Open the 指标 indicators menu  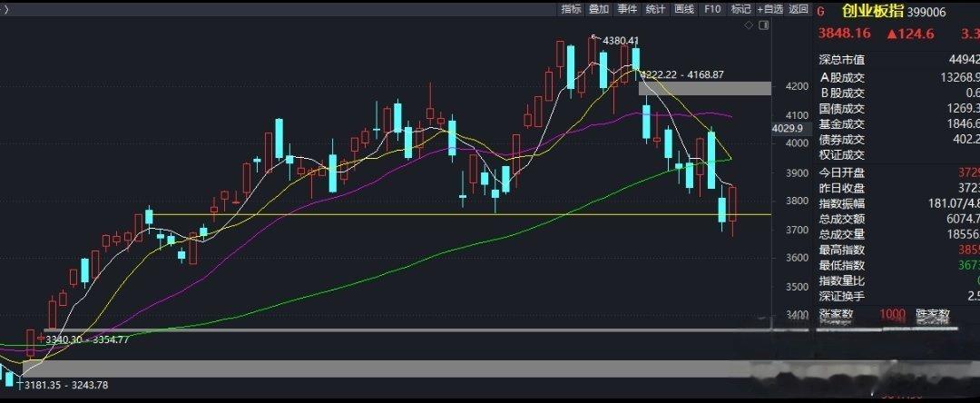click(x=571, y=9)
